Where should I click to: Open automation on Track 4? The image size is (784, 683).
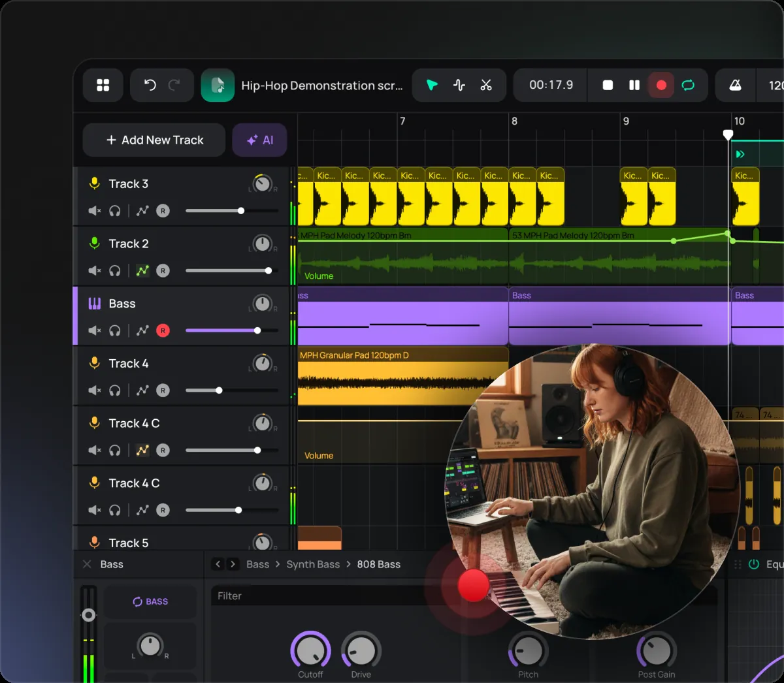coord(142,390)
